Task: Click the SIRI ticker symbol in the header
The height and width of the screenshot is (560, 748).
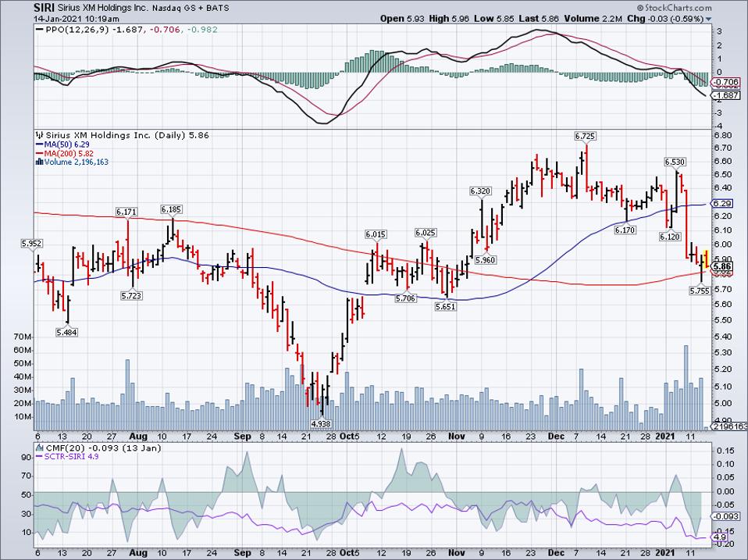Action: [x=43, y=8]
